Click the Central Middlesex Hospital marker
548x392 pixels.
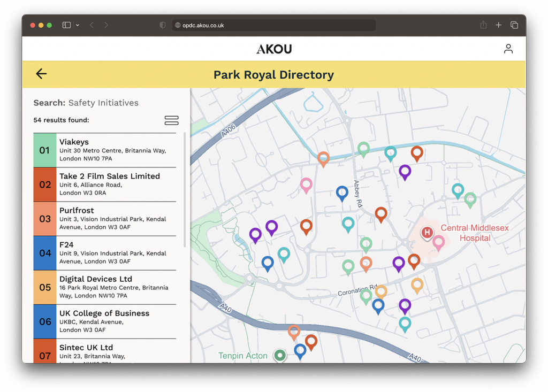[427, 233]
